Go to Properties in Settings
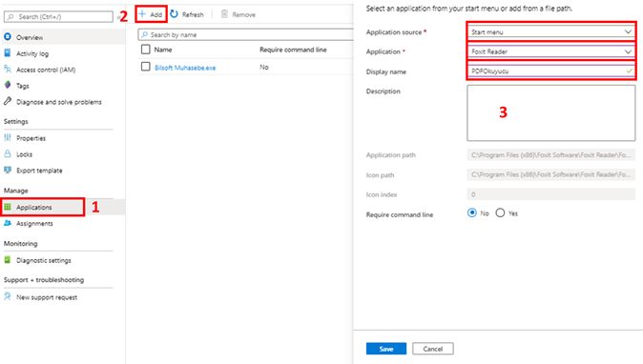 click(31, 138)
